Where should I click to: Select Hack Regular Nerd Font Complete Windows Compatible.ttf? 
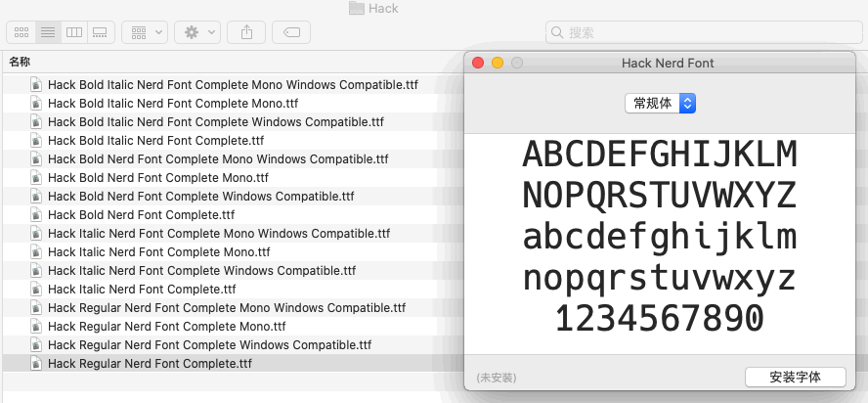click(209, 344)
